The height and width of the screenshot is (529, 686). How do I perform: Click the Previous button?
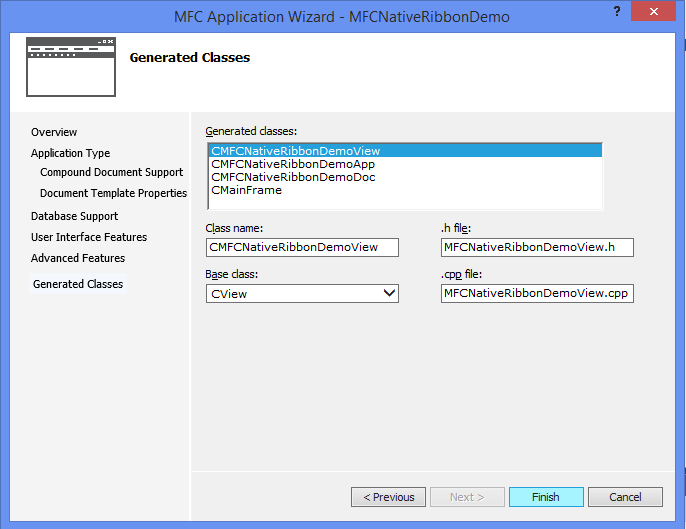(x=388, y=497)
